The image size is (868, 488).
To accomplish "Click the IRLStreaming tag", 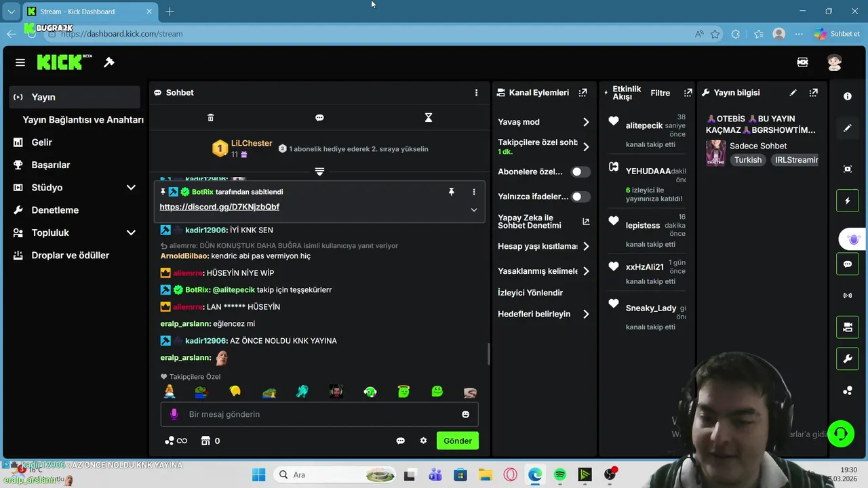I will (795, 160).
